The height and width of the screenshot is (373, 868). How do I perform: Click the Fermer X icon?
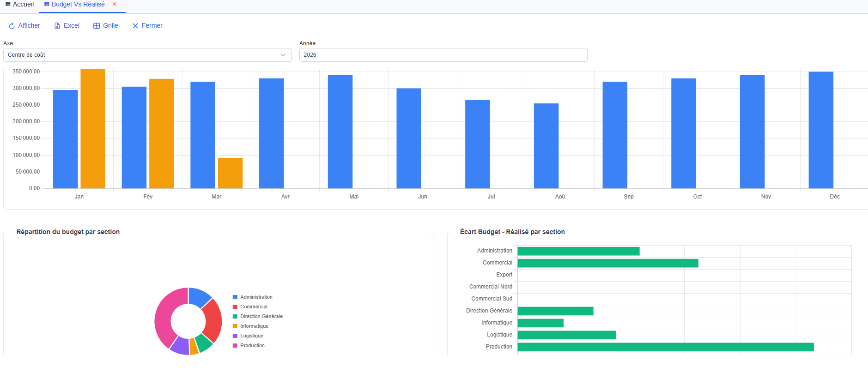pos(135,26)
